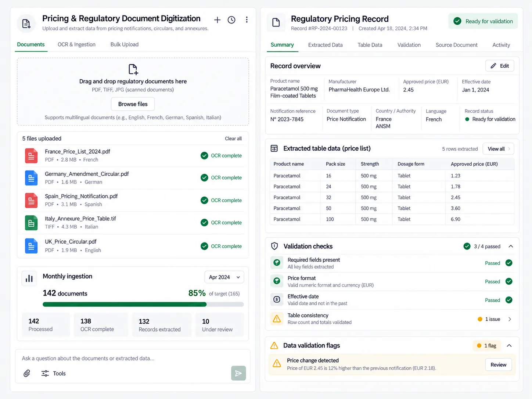532x399 pixels.
Task: Click Clear all uploaded files
Action: click(x=233, y=139)
